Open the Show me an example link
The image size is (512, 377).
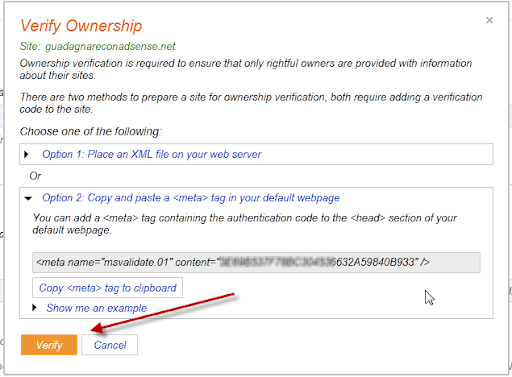point(97,308)
